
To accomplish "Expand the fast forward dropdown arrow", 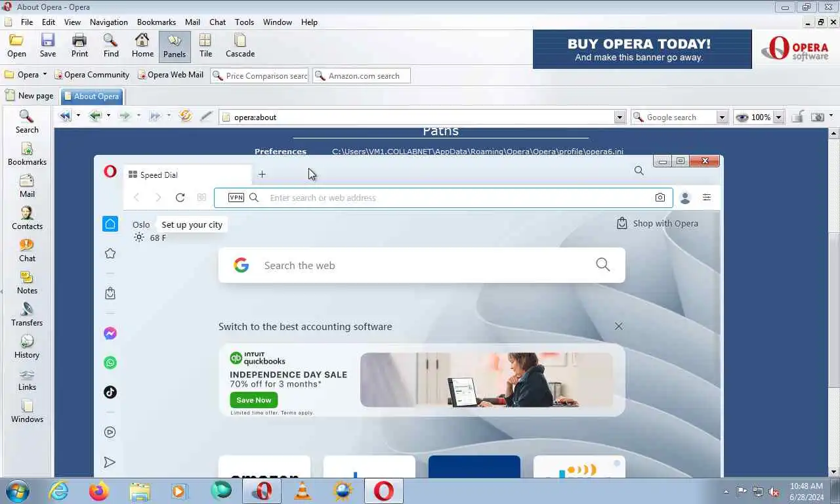I will coord(168,116).
